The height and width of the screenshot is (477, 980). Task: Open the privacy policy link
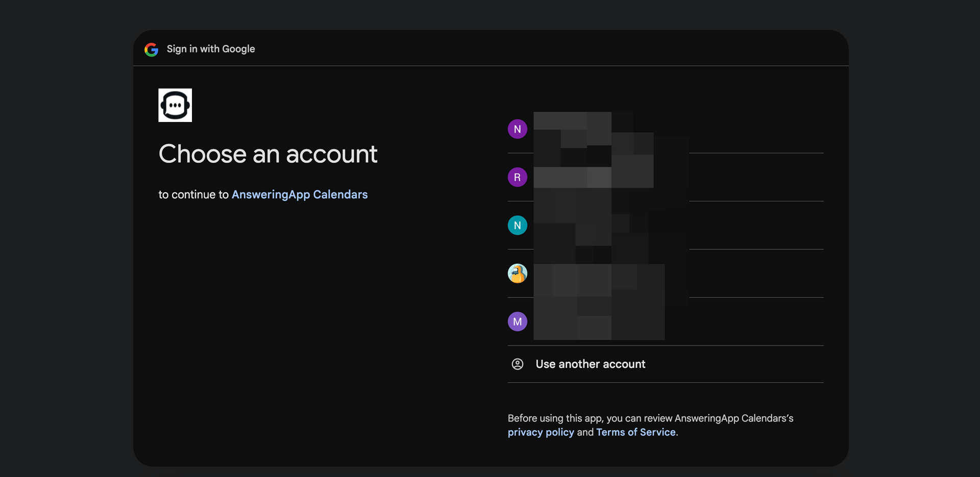tap(541, 432)
